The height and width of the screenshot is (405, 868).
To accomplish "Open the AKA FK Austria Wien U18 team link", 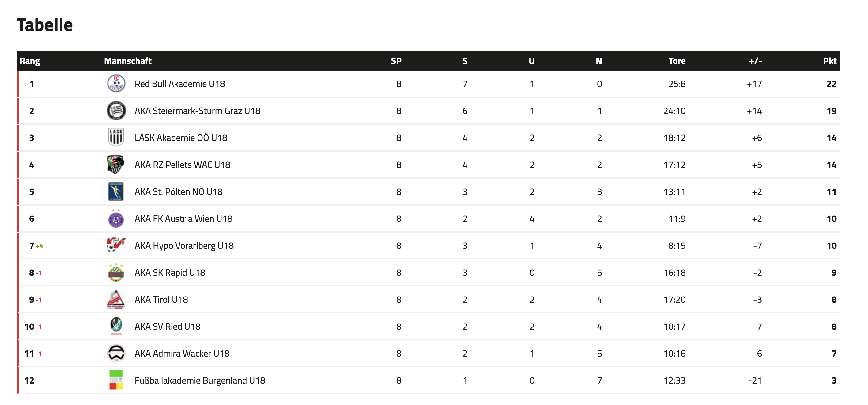I will 183,219.
